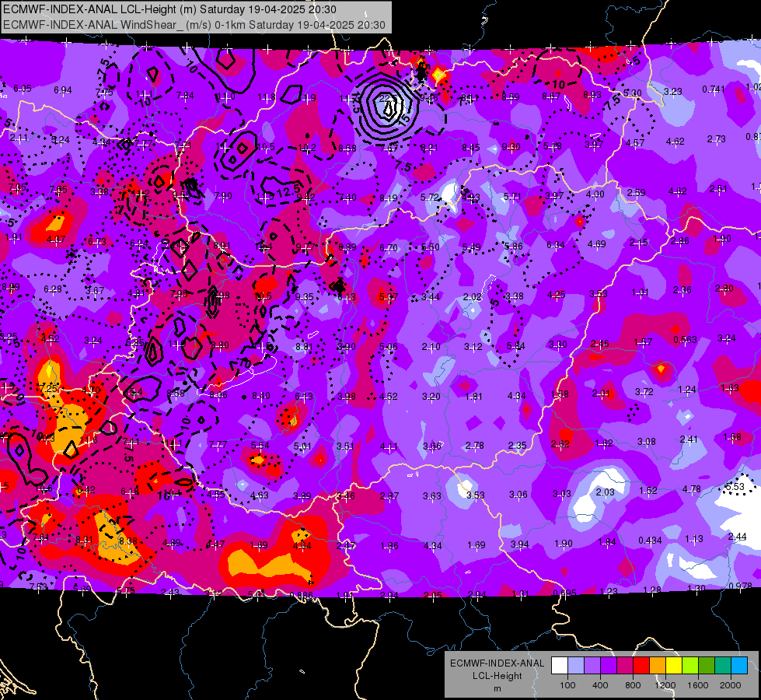This screenshot has height=700, width=761.
Task: Click the '6.70' grid value
Action: click(x=389, y=248)
